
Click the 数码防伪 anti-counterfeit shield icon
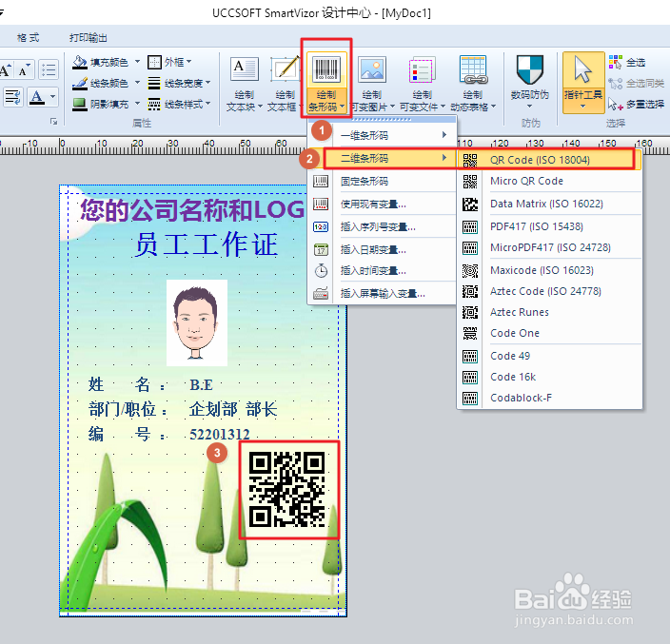click(530, 68)
